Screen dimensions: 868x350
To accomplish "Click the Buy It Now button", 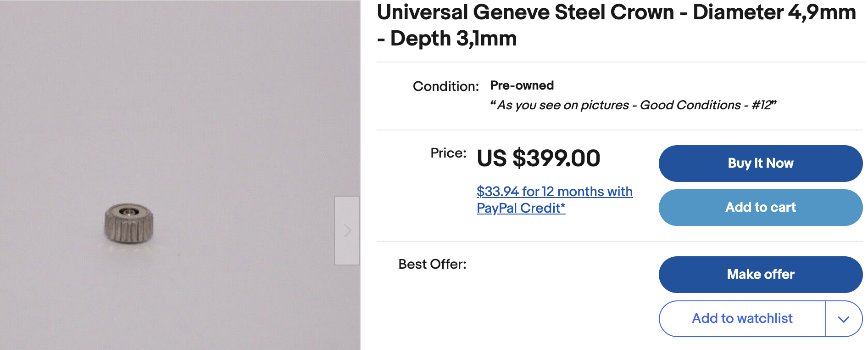I will point(760,164).
